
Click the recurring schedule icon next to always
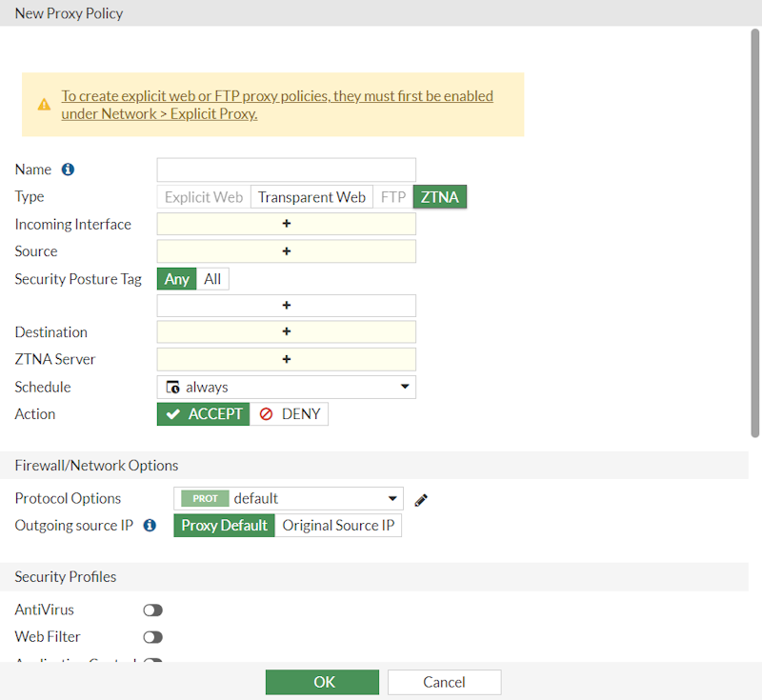[x=172, y=387]
